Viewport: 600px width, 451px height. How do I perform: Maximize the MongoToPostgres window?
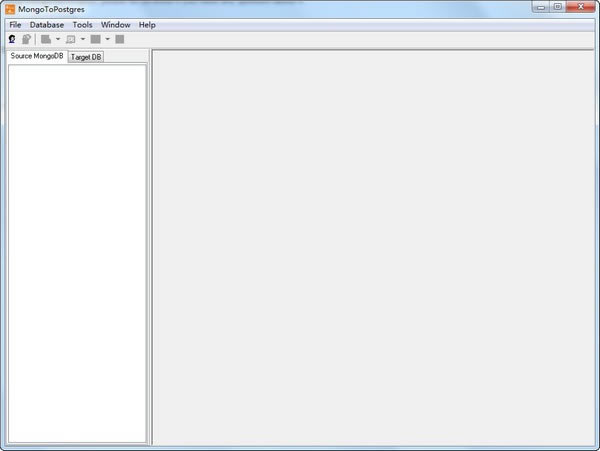point(558,7)
